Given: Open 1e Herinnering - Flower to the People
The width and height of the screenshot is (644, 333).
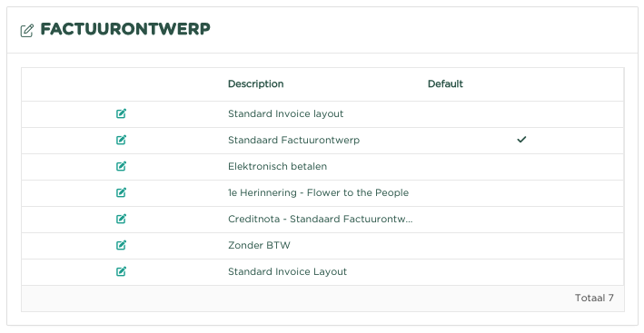Looking at the screenshot, I should pos(318,192).
